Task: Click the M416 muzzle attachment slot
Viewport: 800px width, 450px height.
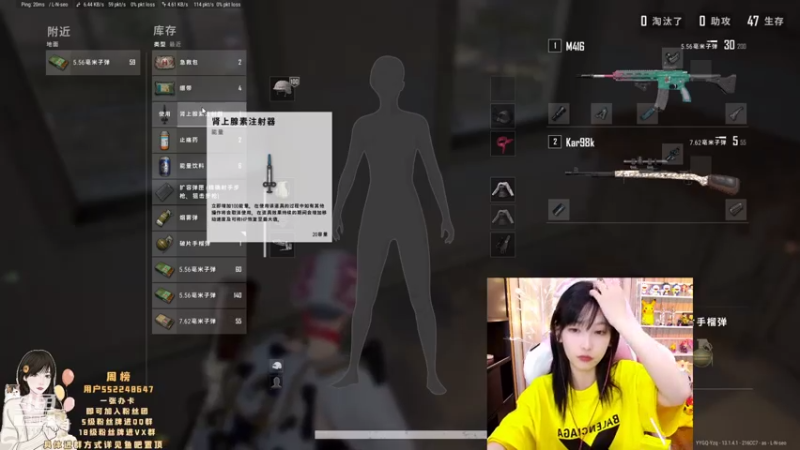Action: pos(559,113)
